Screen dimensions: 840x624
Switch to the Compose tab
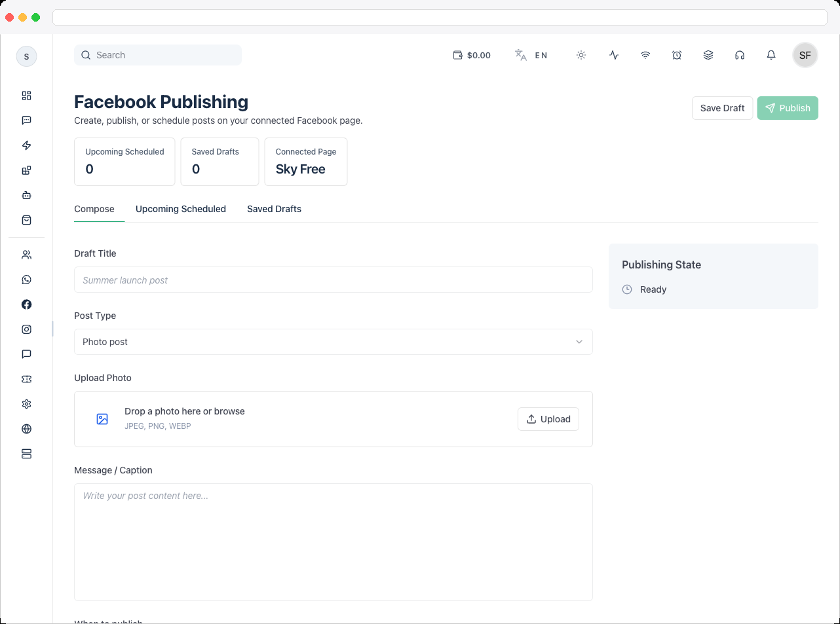(x=94, y=209)
